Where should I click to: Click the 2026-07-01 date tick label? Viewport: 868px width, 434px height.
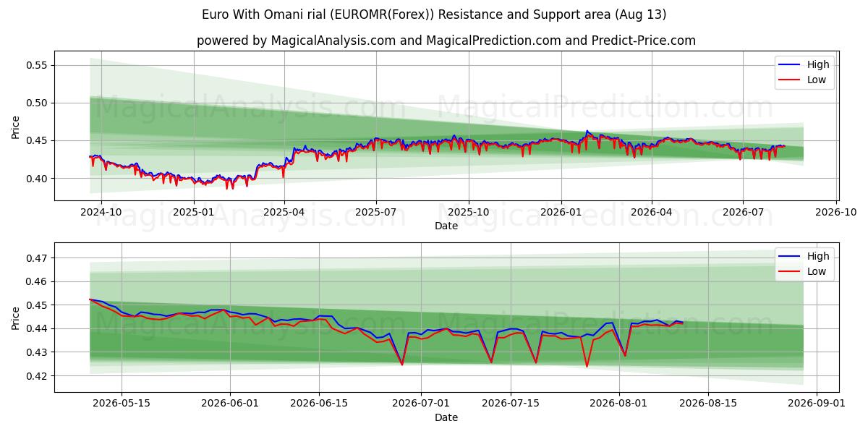coord(422,404)
